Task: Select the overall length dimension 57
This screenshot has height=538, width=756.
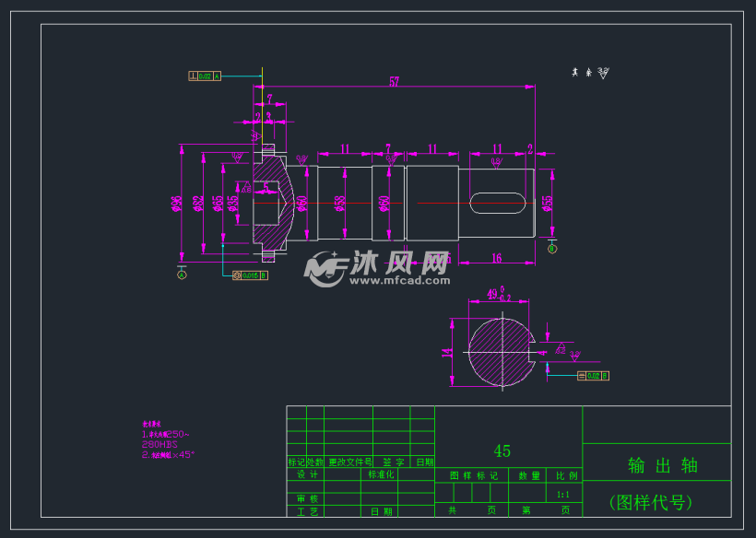Action: pyautogui.click(x=394, y=82)
